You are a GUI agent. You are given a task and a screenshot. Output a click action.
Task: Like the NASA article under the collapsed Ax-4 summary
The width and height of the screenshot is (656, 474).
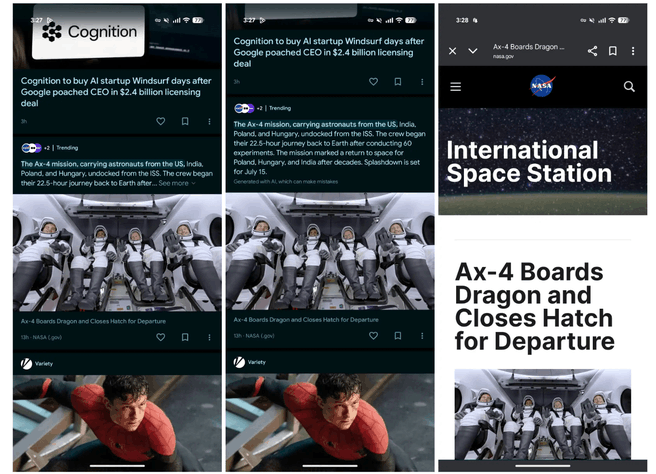click(x=161, y=337)
